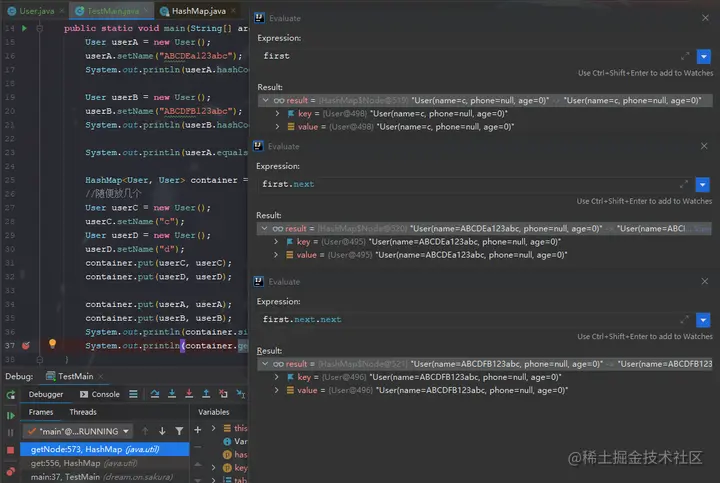Stop the debug session
This screenshot has height=483, width=720.
(11, 450)
